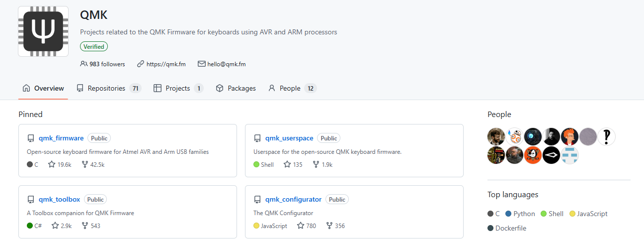Viewport: 644px width, 240px height.
Task: Click the star icon showing 2.9k
Action: pyautogui.click(x=55, y=226)
